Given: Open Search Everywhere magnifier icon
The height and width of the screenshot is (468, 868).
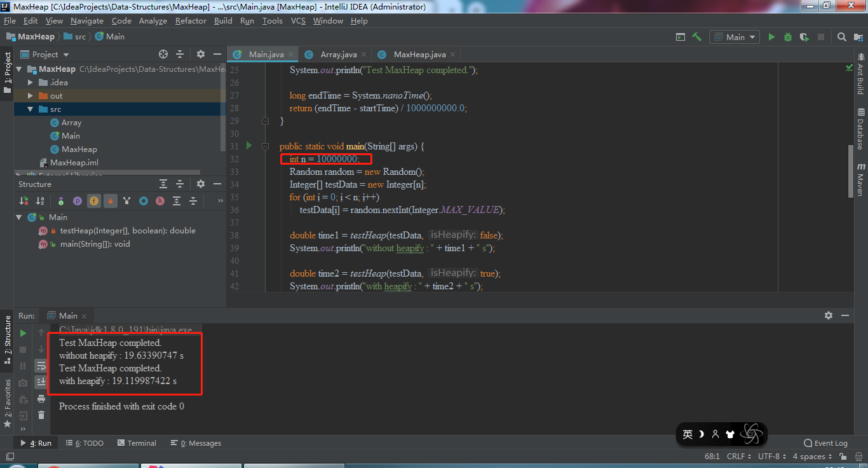Looking at the screenshot, I should (842, 37).
